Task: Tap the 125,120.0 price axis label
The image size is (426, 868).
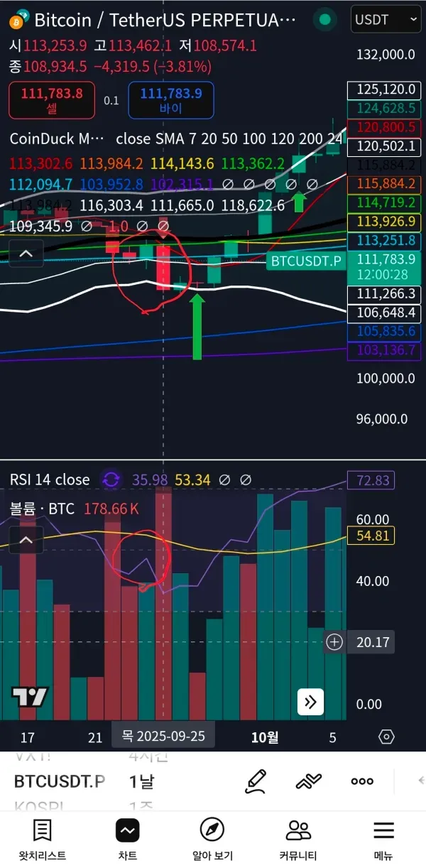Action: pos(383,89)
